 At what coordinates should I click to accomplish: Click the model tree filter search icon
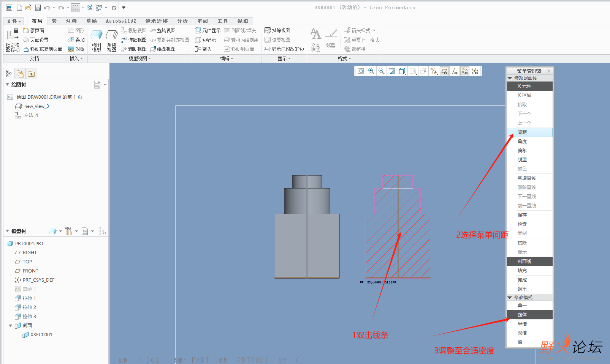pos(103,231)
